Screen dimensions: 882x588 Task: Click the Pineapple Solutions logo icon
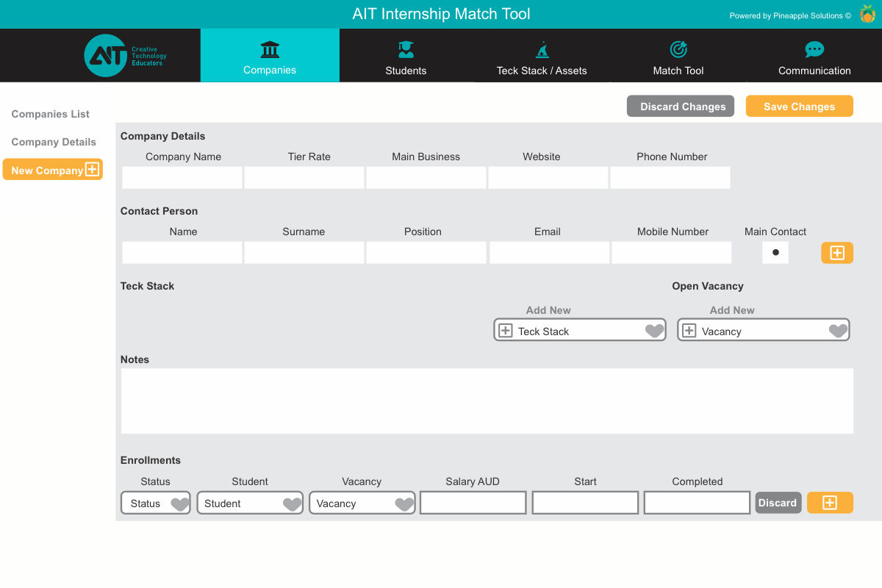867,14
